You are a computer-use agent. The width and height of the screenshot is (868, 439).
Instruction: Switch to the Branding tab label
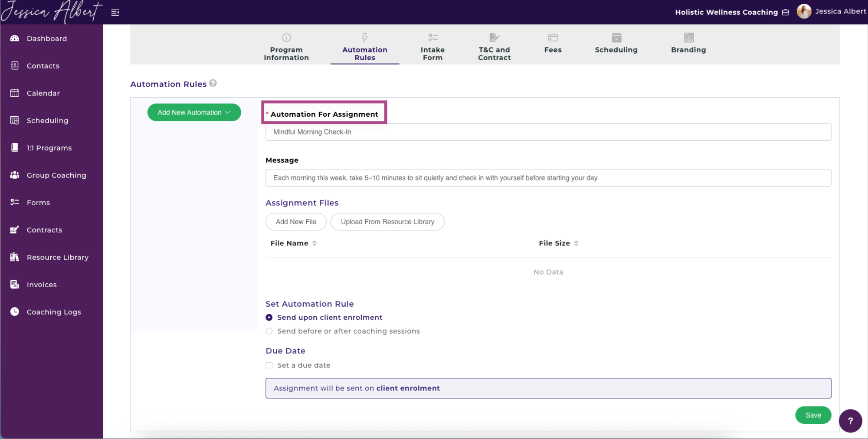pyautogui.click(x=688, y=50)
